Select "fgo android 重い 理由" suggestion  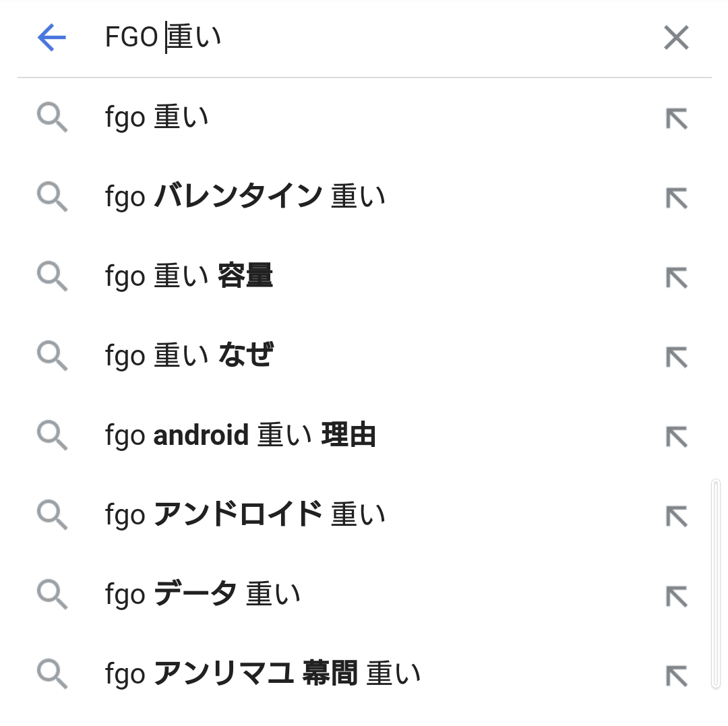pyautogui.click(x=240, y=435)
